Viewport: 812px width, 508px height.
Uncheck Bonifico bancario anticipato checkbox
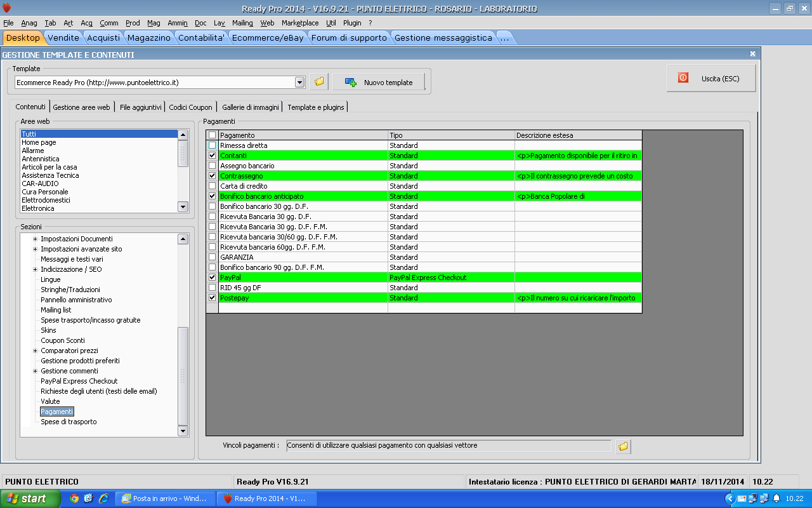point(212,196)
